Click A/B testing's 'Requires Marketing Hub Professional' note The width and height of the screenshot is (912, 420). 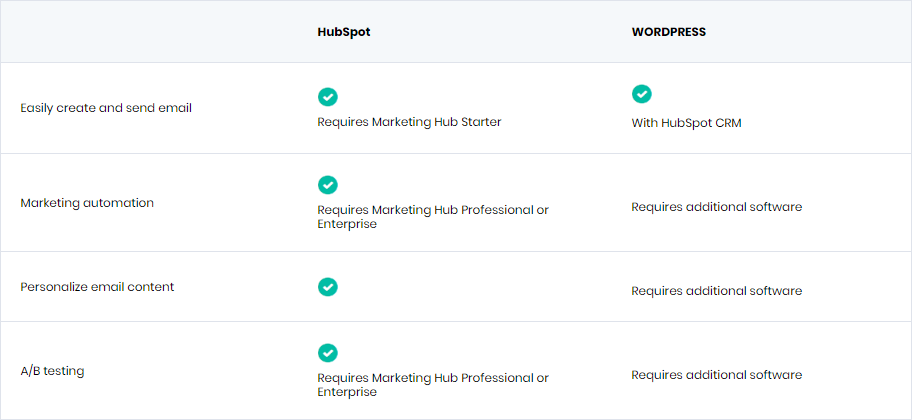tap(433, 385)
